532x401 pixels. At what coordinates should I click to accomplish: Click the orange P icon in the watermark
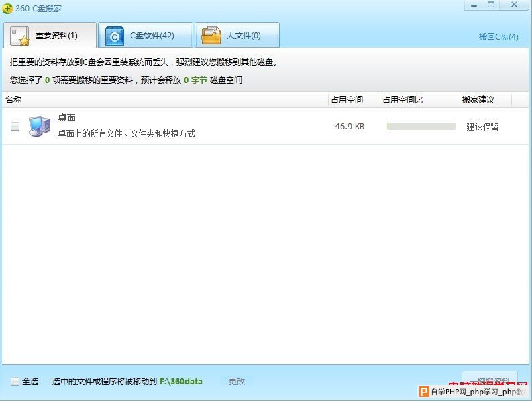423,392
